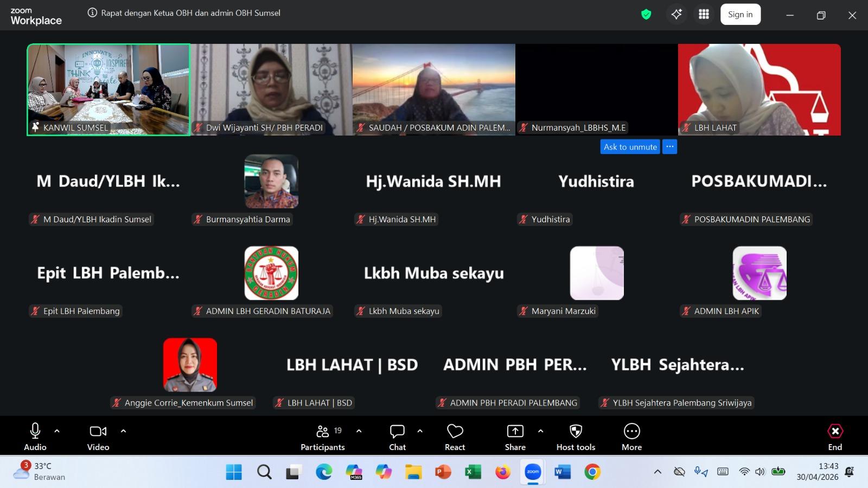Open Firefox from the taskbar
The width and height of the screenshot is (868, 488).
[x=503, y=472]
